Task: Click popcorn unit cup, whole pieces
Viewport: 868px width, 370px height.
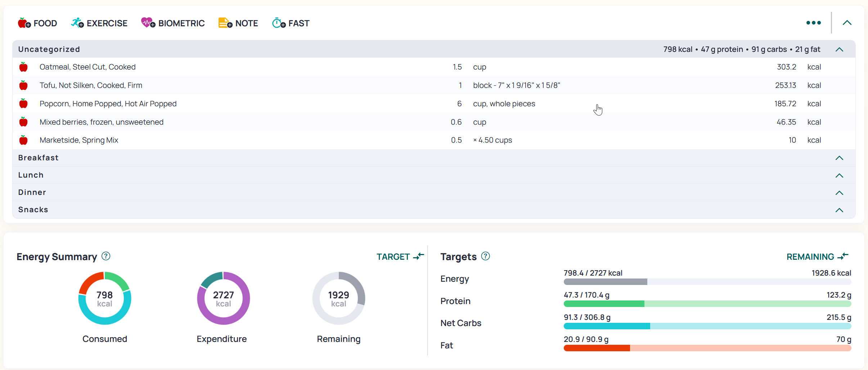Action: click(x=504, y=104)
